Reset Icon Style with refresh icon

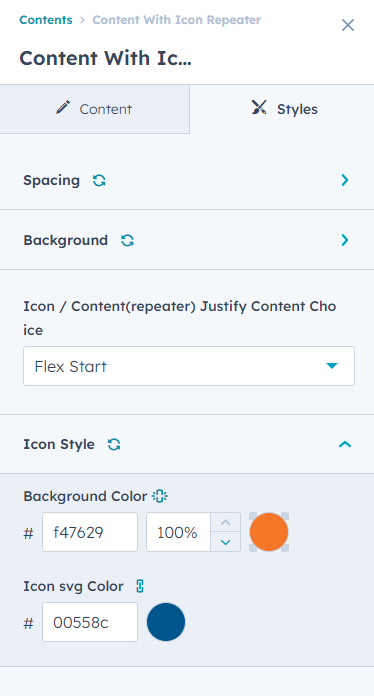point(114,444)
